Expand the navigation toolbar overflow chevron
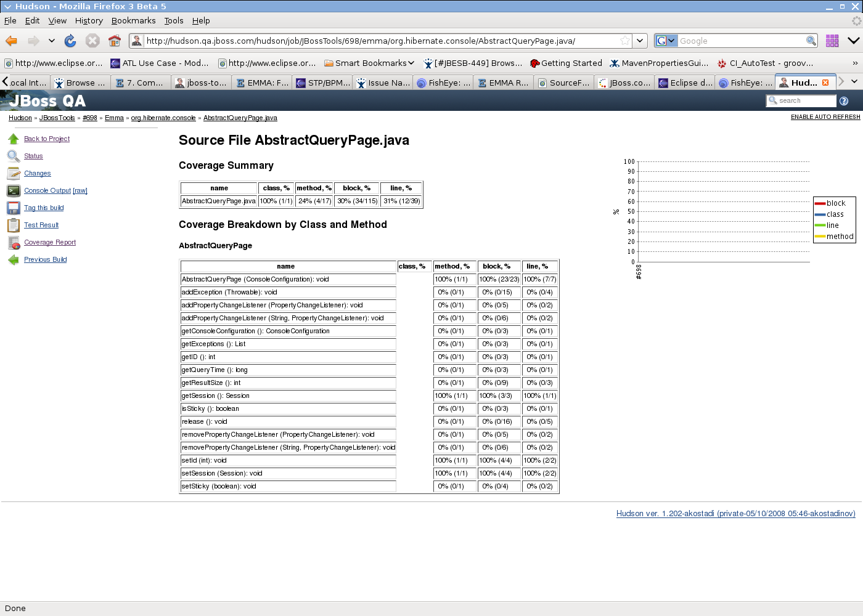 coord(854,41)
